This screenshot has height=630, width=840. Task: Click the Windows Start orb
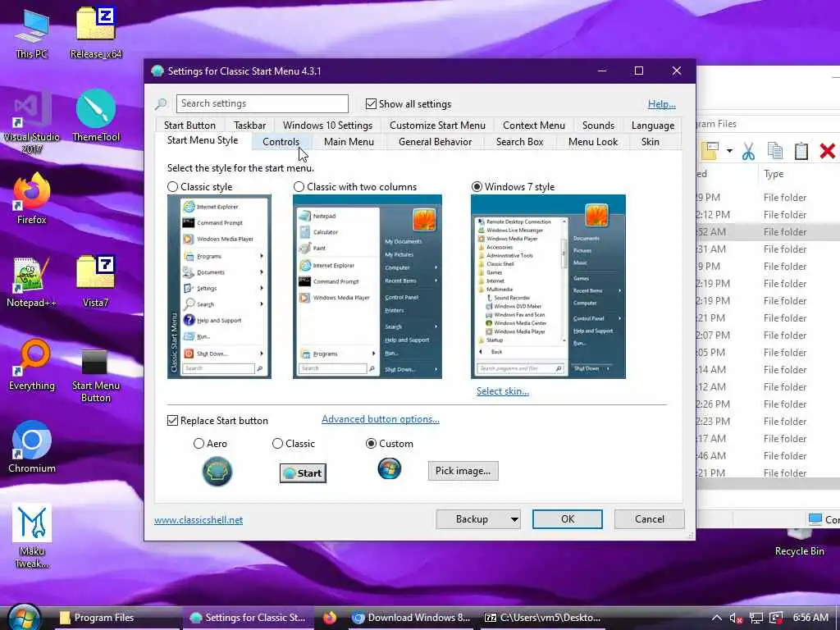tap(24, 617)
